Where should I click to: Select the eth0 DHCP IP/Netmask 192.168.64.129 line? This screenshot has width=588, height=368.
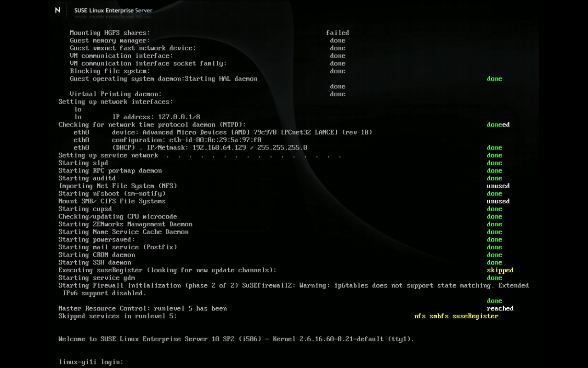191,148
